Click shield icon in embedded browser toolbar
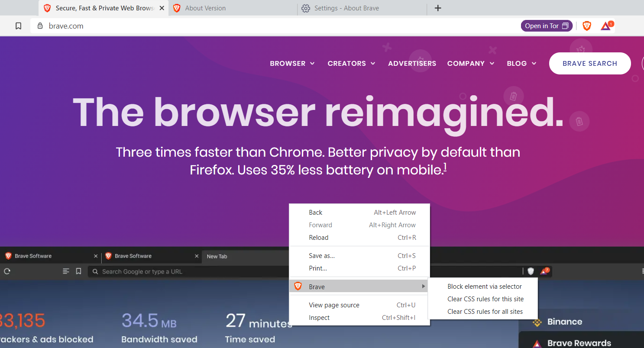 click(x=531, y=271)
